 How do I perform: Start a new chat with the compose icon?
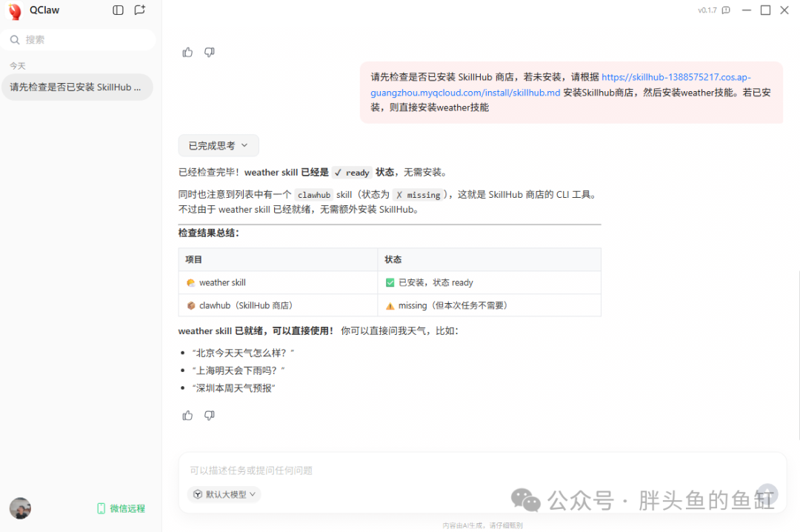pyautogui.click(x=139, y=10)
